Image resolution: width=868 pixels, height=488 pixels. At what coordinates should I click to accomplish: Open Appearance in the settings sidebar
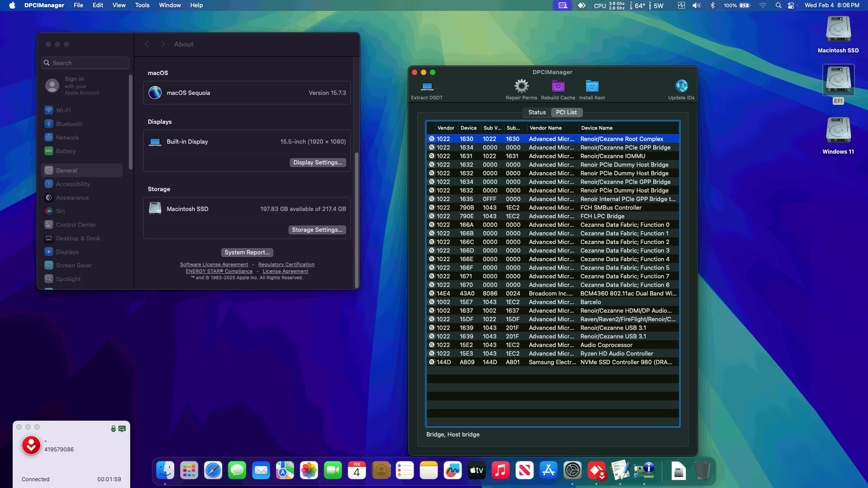pyautogui.click(x=81, y=197)
